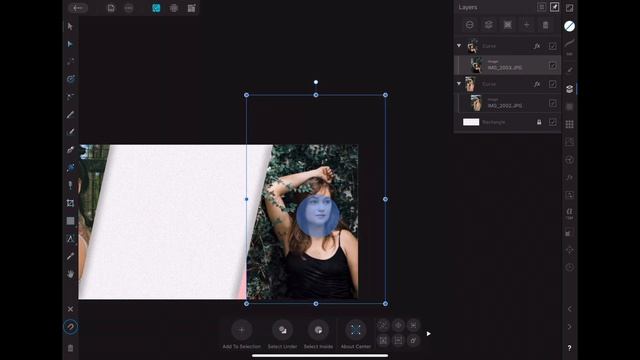Select the IMG_2002.JPG layer thumbnail
Viewport: 640px width, 360px height.
click(x=476, y=103)
